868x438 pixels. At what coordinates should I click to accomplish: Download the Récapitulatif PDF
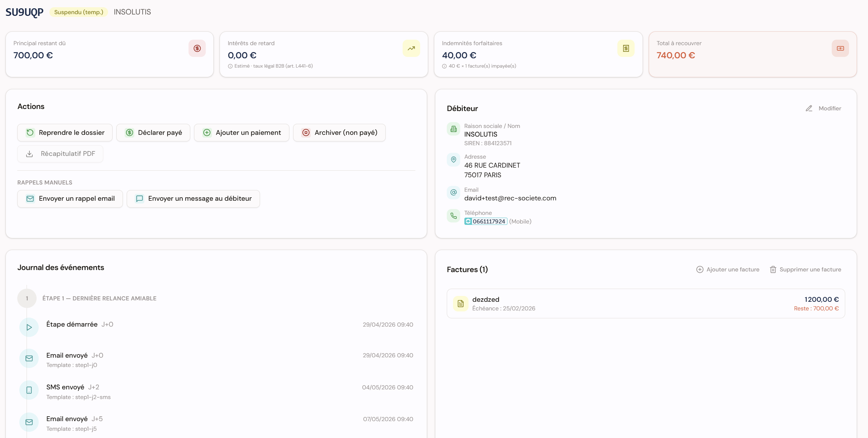60,154
